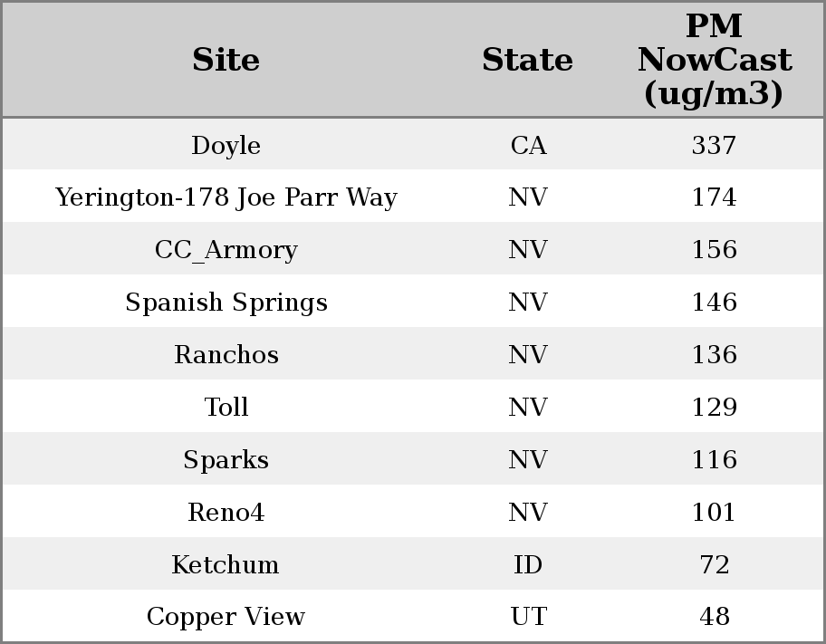The width and height of the screenshot is (826, 644).
Task: Click the Ranchos site name
Action: tap(226, 355)
